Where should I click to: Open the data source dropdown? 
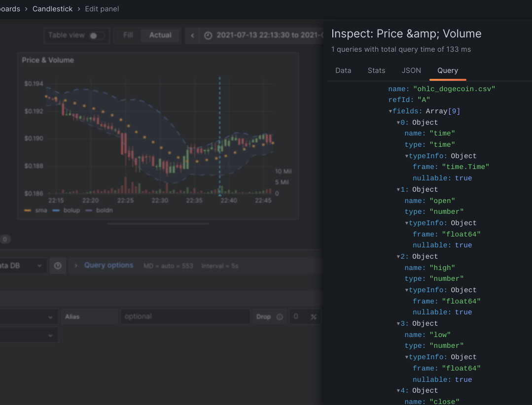[x=22, y=266]
